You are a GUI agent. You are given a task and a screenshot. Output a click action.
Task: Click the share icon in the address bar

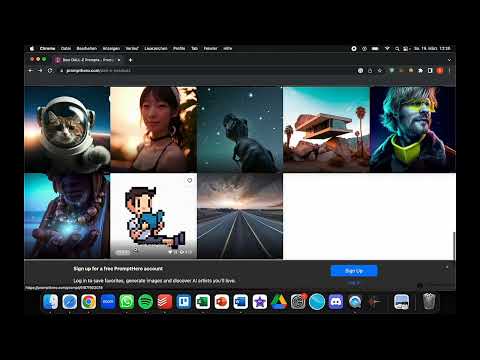pyautogui.click(x=370, y=71)
